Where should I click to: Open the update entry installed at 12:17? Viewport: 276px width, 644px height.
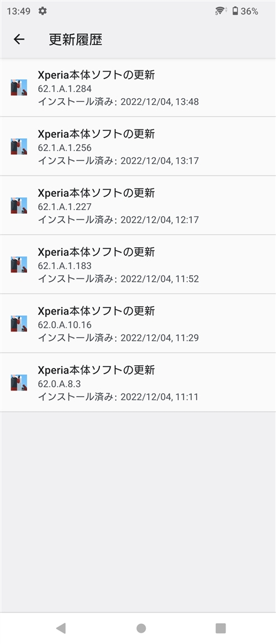click(x=138, y=206)
